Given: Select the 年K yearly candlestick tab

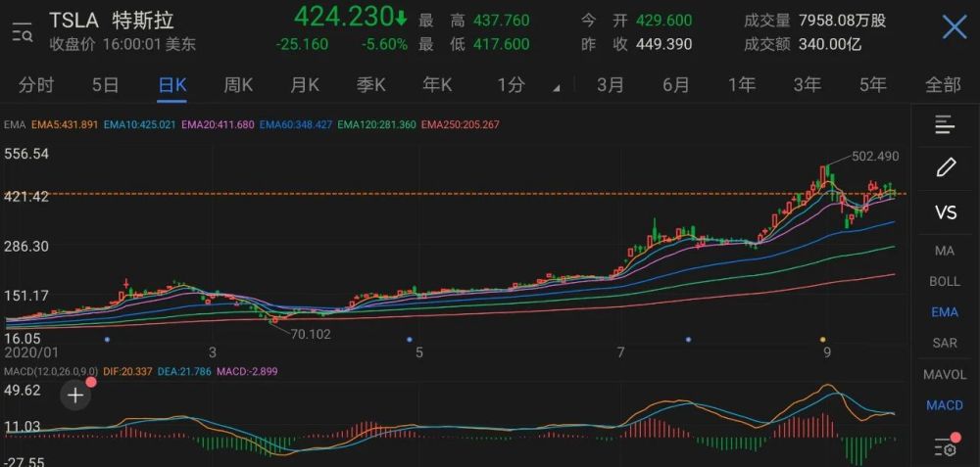Looking at the screenshot, I should [437, 85].
